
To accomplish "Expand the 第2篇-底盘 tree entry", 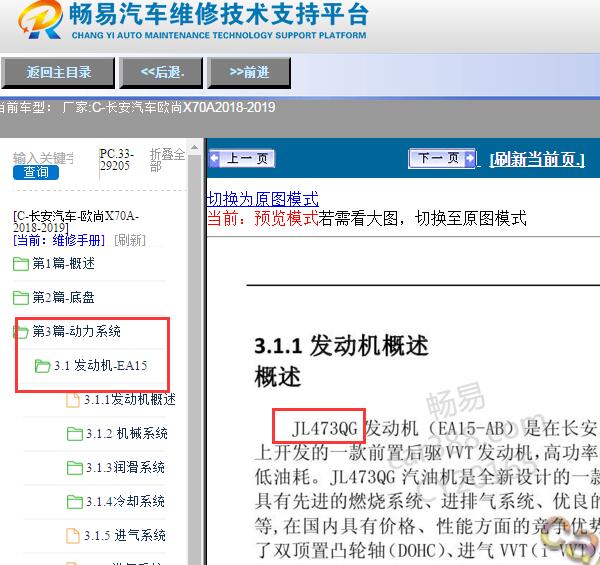I will pyautogui.click(x=63, y=298).
